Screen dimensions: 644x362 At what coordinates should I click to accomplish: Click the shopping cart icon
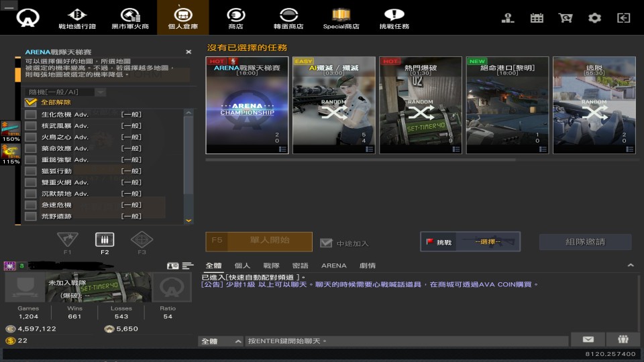(x=566, y=18)
